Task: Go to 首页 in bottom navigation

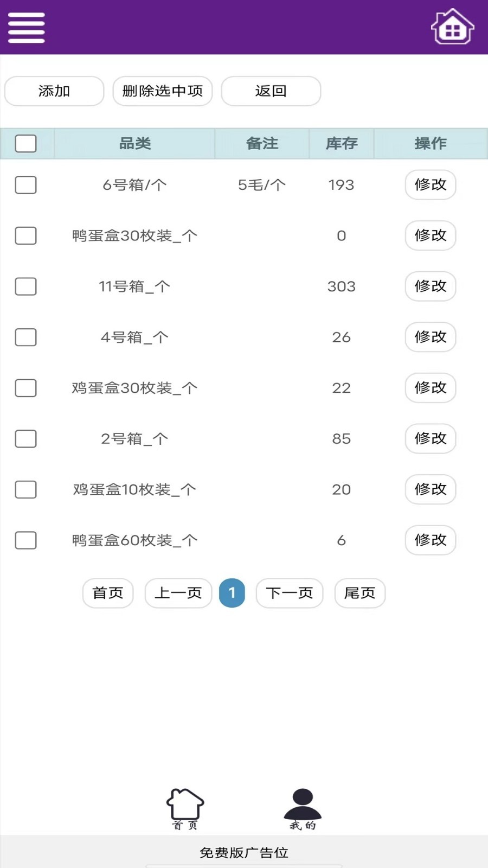Action: (x=185, y=808)
